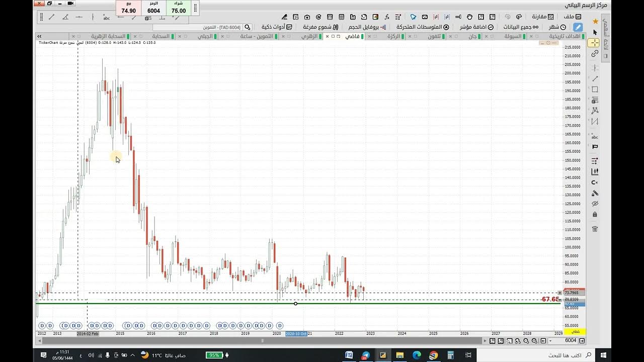Click the بيع 74.90 sell price box
This screenshot has width=644, height=362.
point(129,8)
